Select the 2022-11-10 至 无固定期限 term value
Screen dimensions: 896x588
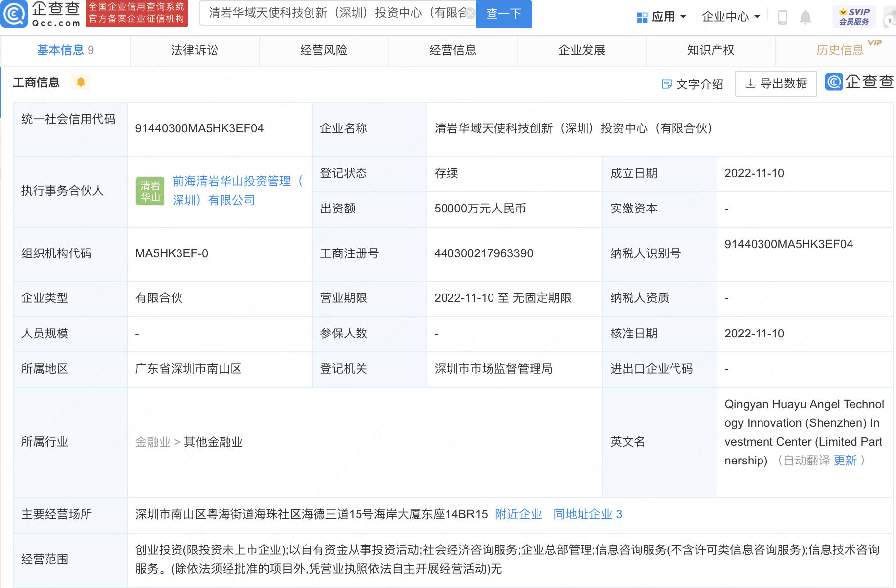(x=503, y=298)
